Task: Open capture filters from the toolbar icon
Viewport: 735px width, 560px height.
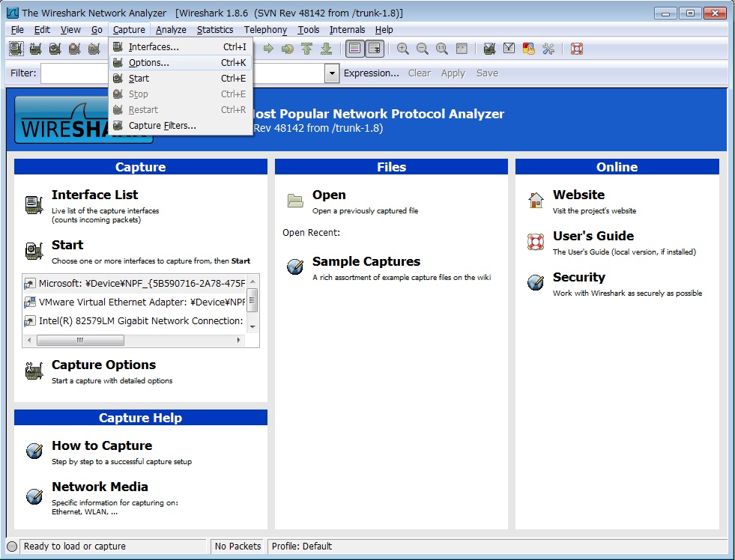Action: pyautogui.click(x=489, y=48)
